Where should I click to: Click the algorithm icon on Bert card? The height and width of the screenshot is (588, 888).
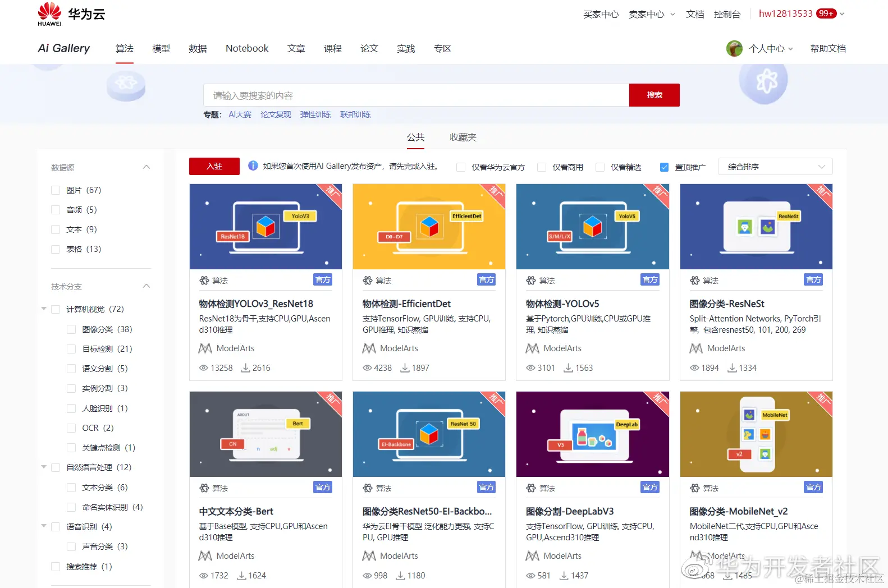(x=204, y=488)
